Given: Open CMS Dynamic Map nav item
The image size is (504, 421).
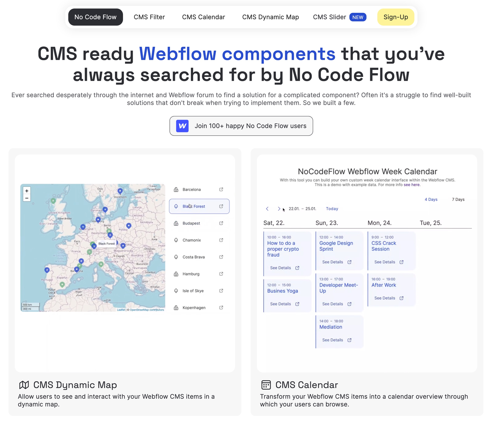Looking at the screenshot, I should click(x=270, y=17).
